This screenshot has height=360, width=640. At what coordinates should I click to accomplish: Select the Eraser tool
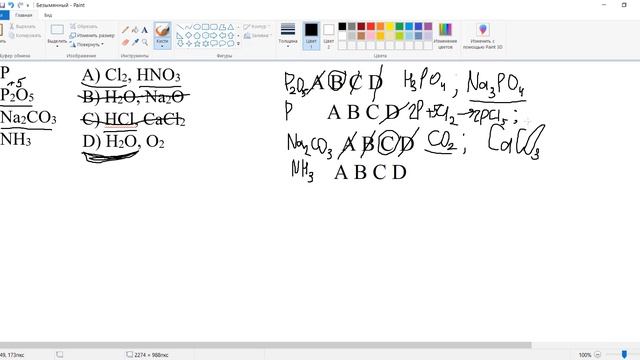point(125,42)
